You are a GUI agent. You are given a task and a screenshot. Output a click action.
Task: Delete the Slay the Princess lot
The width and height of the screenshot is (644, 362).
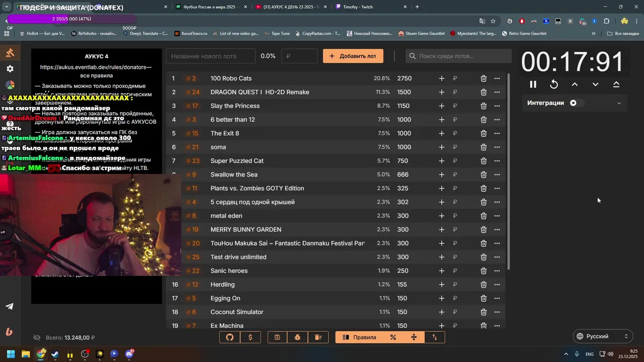(x=484, y=106)
